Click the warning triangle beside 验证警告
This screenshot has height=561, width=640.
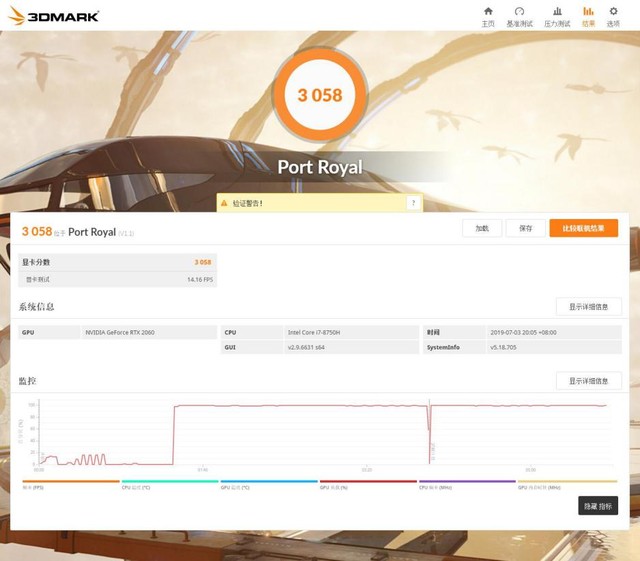(x=224, y=203)
